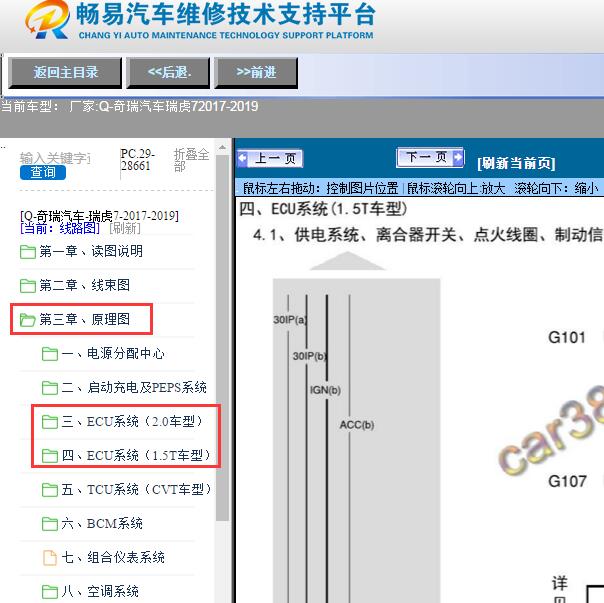604x603 pixels.
Task: Click left arrow icon on 上一页
Action: point(243,158)
